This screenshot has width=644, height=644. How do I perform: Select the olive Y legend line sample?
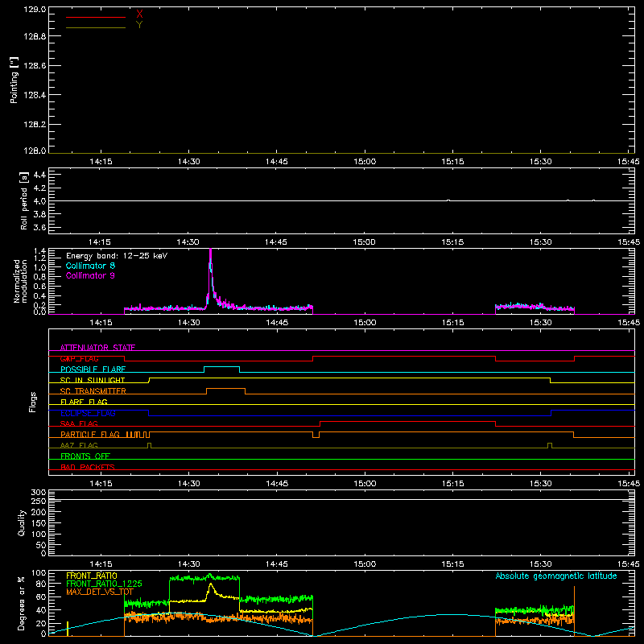[x=96, y=27]
